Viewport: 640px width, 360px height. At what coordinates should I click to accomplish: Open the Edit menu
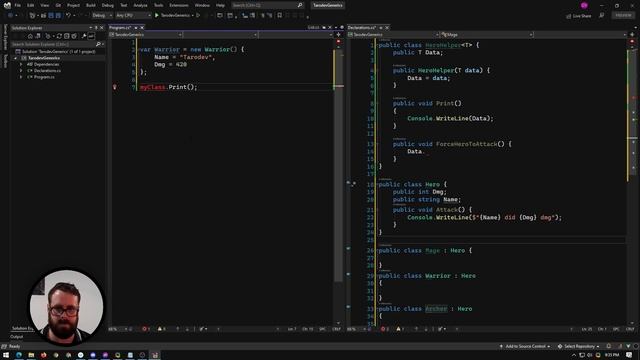(x=31, y=5)
